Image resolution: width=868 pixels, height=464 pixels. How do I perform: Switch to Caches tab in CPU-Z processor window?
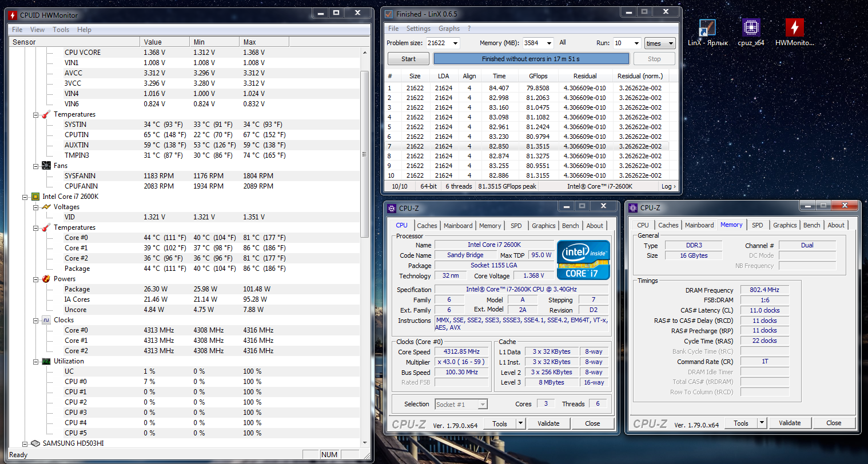(x=427, y=226)
